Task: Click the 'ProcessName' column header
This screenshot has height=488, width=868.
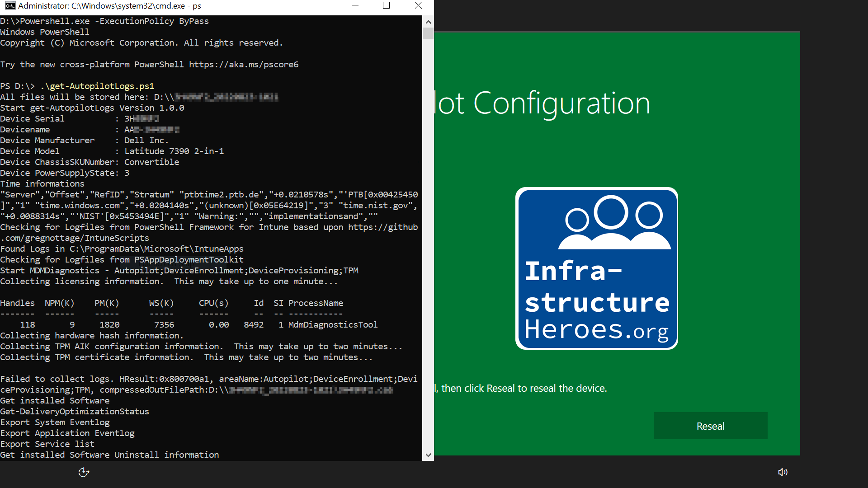Action: tap(316, 303)
